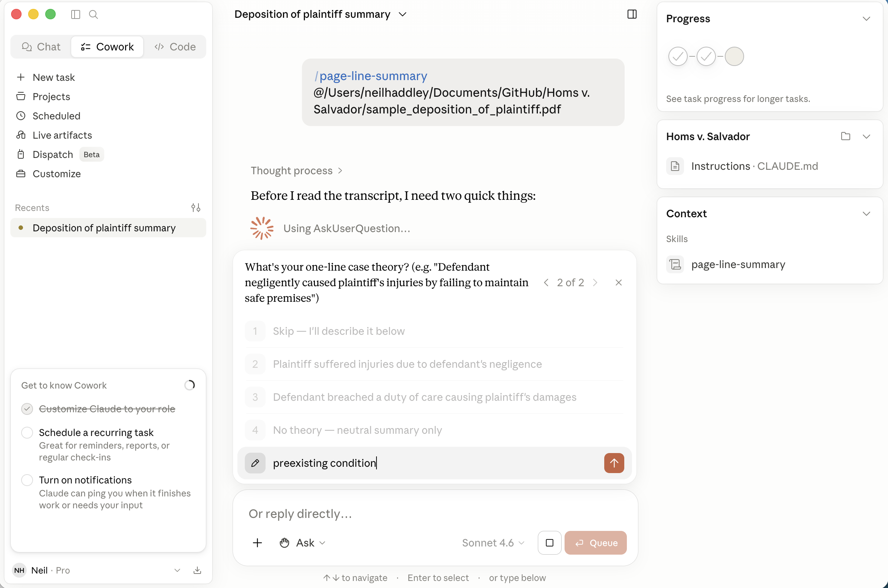The height and width of the screenshot is (588, 888).
Task: Open the Live artifacts icon
Action: 21,135
